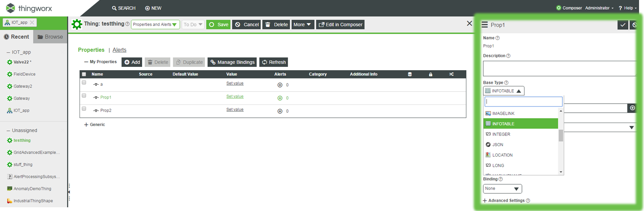Add an alert to Prop1

[280, 98]
